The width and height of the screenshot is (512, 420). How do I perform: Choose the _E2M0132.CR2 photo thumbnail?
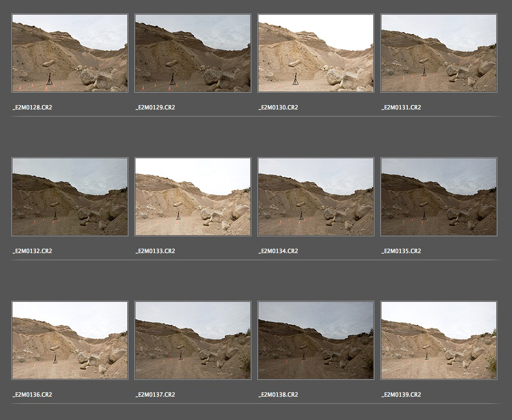[70, 197]
